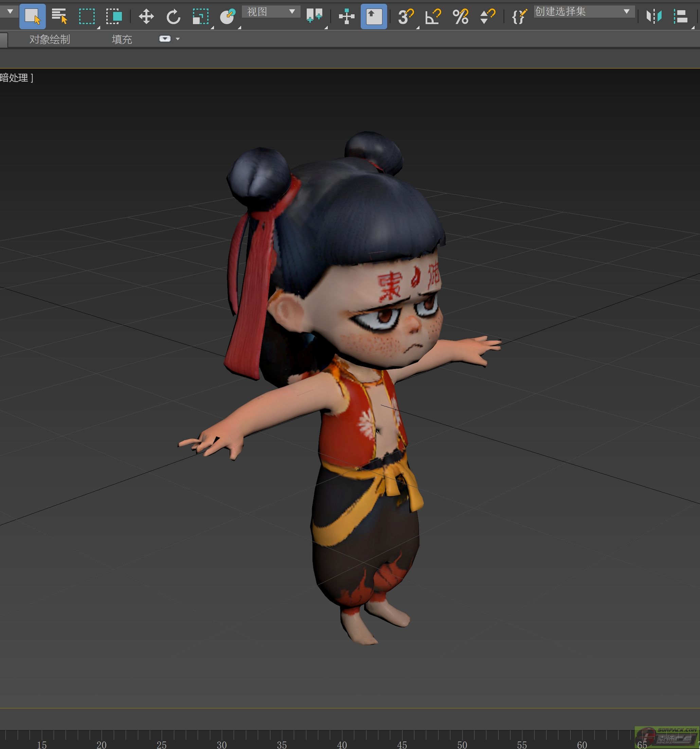
Task: Expand the ribbon options arrow after 填充
Action: [x=178, y=39]
